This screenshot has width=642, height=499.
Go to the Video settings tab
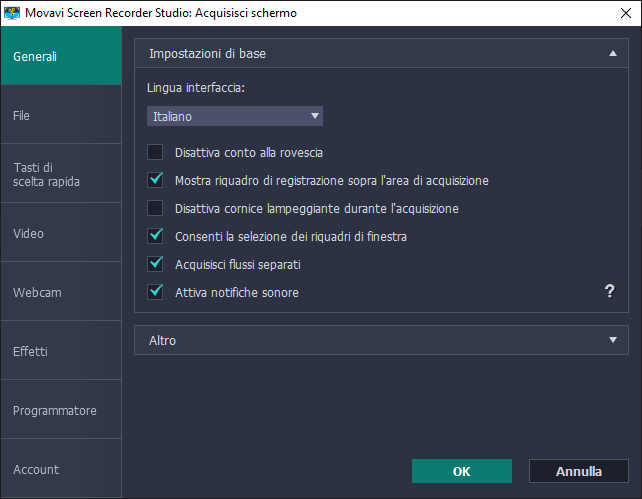click(60, 233)
